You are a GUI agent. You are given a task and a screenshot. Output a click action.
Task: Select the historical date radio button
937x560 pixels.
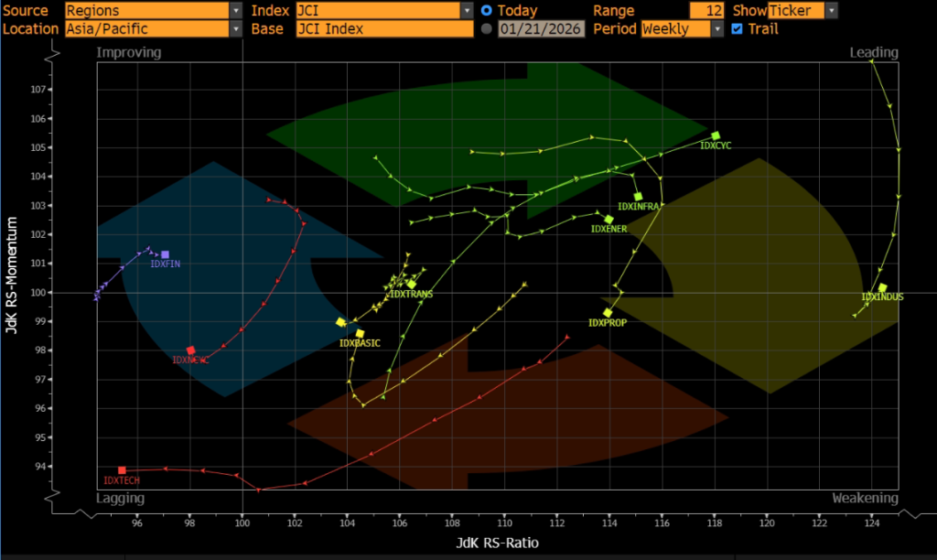pos(487,28)
